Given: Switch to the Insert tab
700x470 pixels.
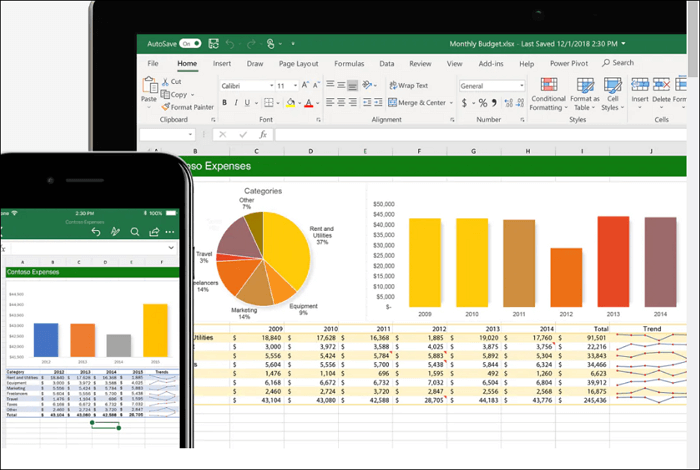Looking at the screenshot, I should click(222, 63).
